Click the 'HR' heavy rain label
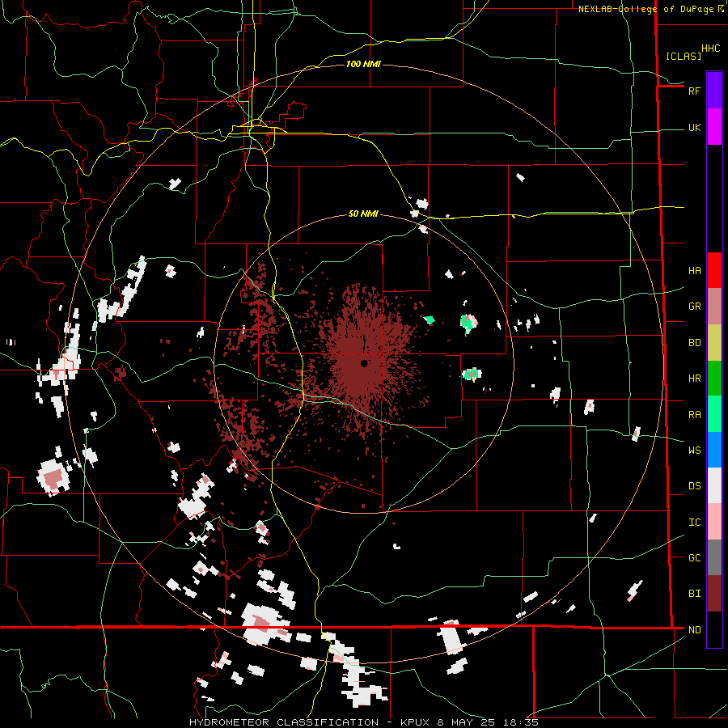The image size is (728, 728). [694, 379]
